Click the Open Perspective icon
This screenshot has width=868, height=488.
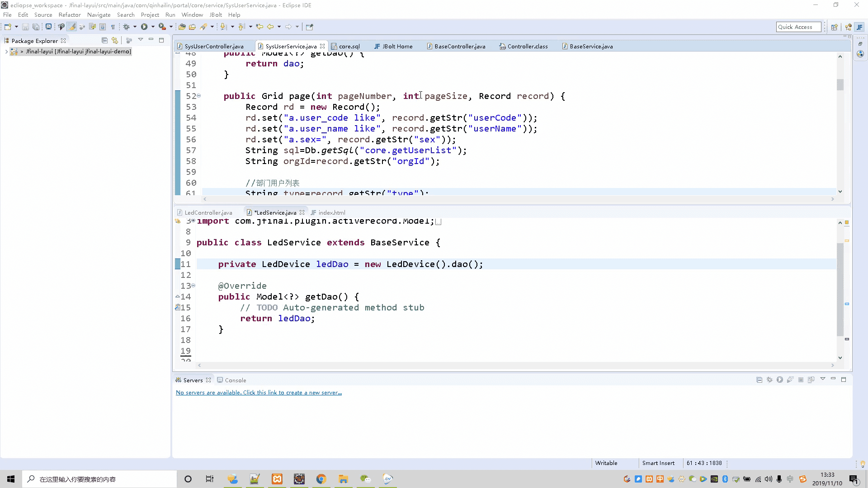click(x=834, y=27)
